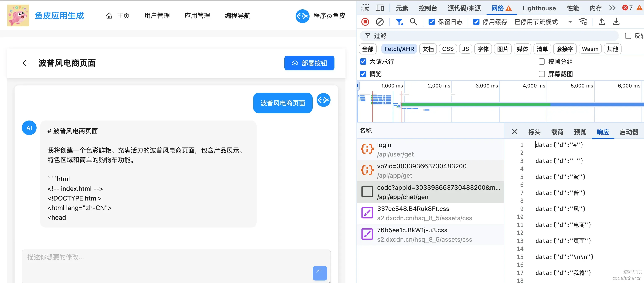The image size is (644, 283).
Task: Open 编程导航 navigation link
Action: coord(237,16)
